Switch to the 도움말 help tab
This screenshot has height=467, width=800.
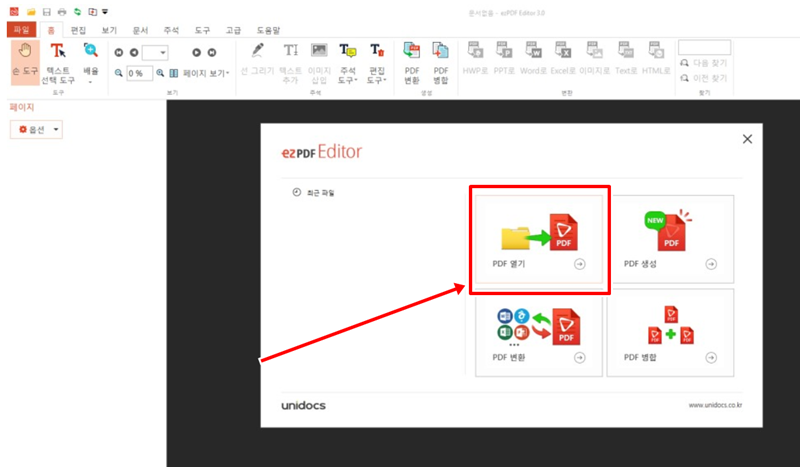[x=269, y=30]
